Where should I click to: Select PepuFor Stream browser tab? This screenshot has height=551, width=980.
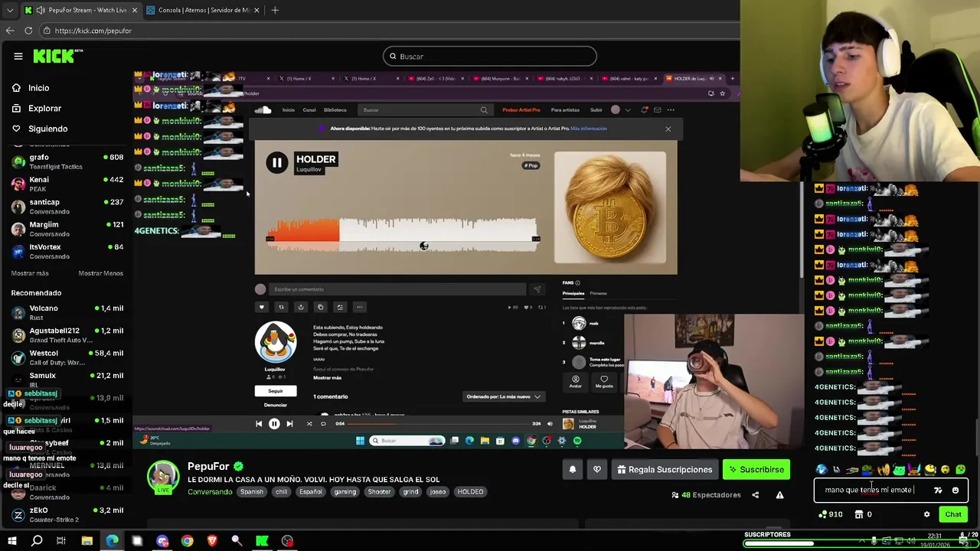point(80,10)
